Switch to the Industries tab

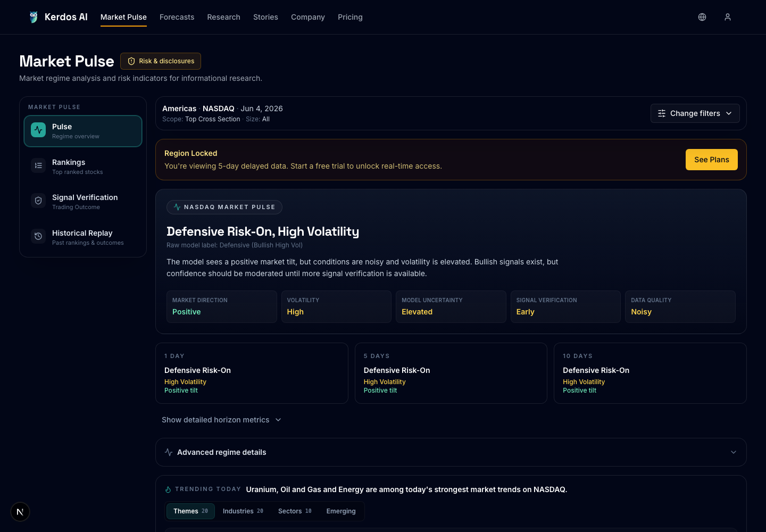click(243, 511)
